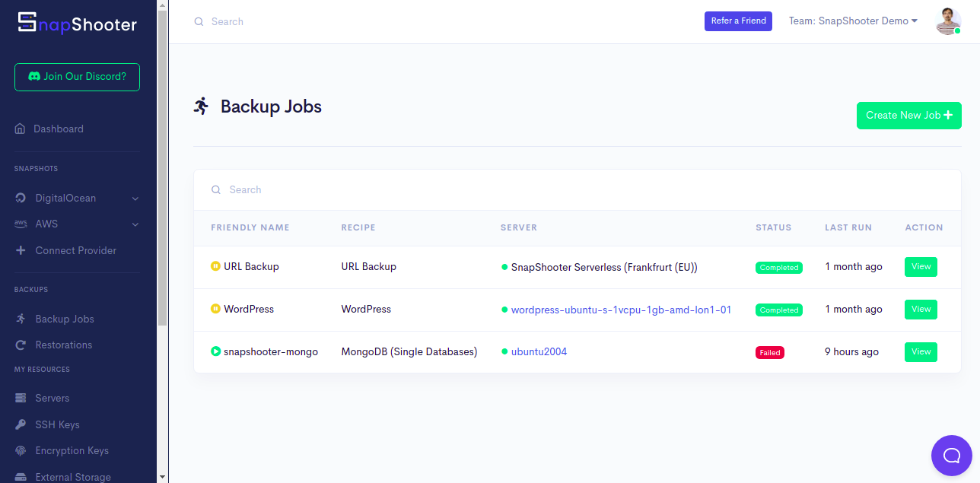Open Connect Provider in the sidebar
This screenshot has width=980, height=483.
[77, 250]
